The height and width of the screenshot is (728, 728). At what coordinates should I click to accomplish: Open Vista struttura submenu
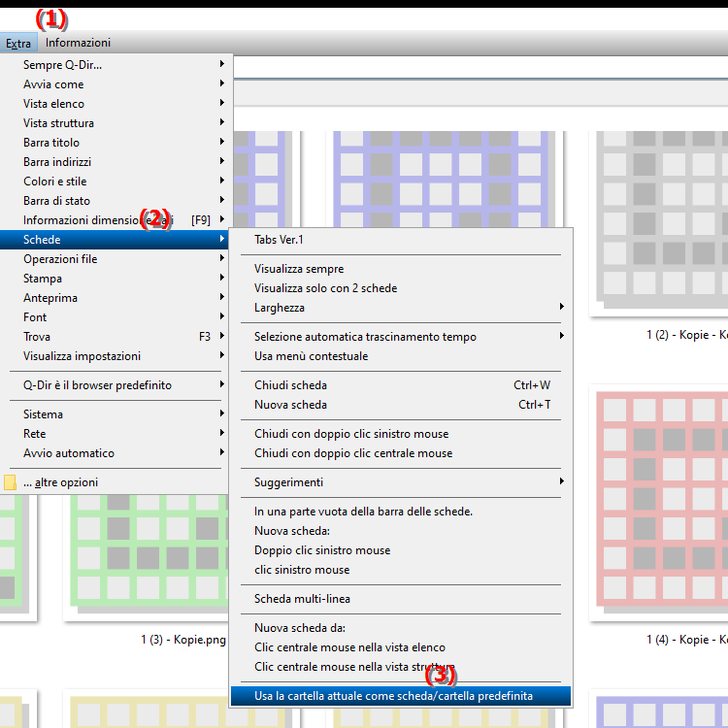click(115, 123)
